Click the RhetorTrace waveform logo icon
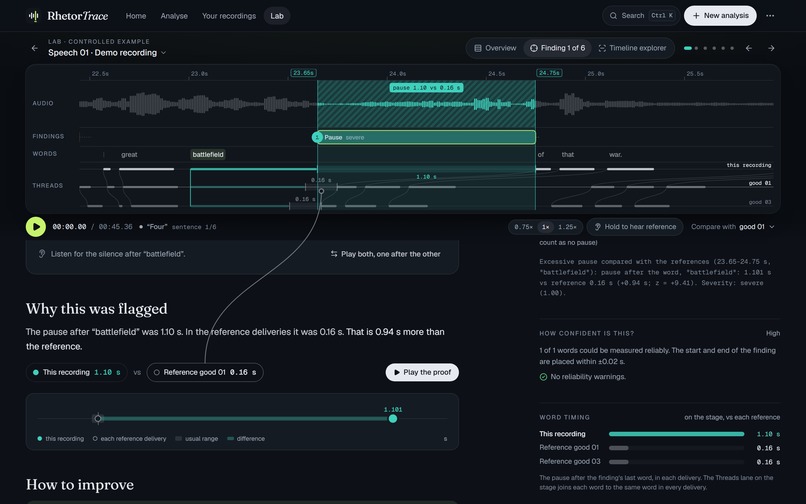The width and height of the screenshot is (806, 504). pos(34,16)
